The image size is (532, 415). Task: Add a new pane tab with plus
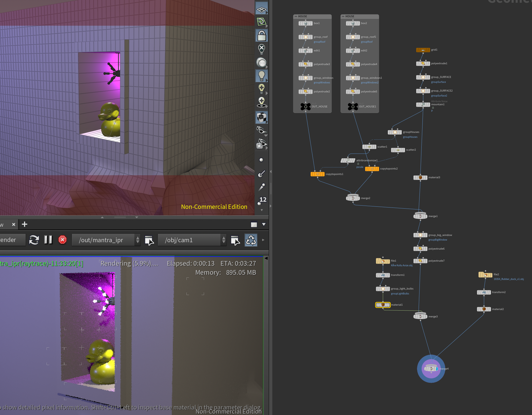tap(25, 224)
